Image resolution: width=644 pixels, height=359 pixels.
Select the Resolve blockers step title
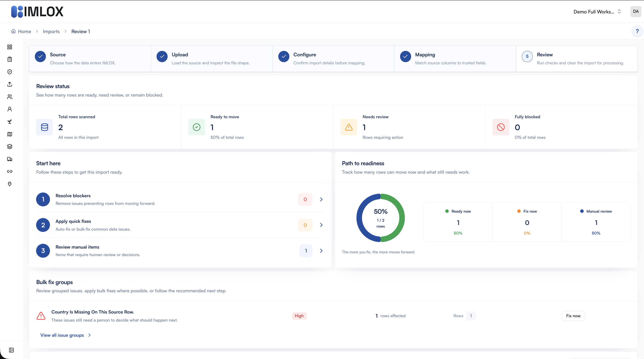73,196
